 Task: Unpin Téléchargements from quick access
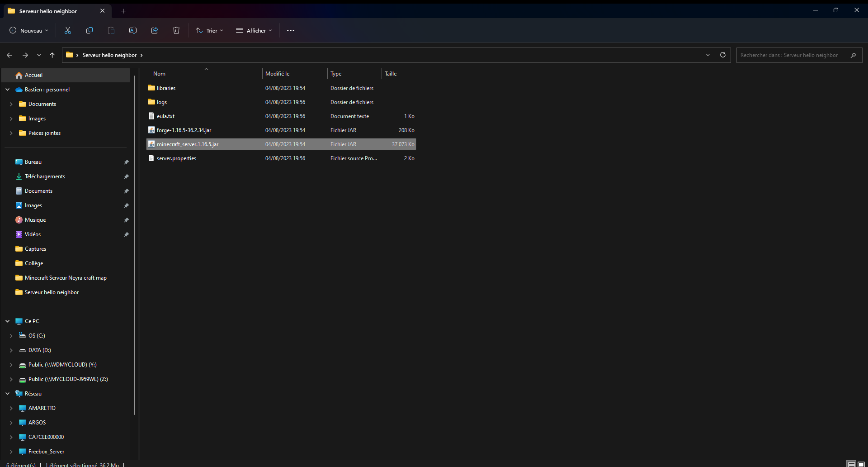(x=127, y=176)
